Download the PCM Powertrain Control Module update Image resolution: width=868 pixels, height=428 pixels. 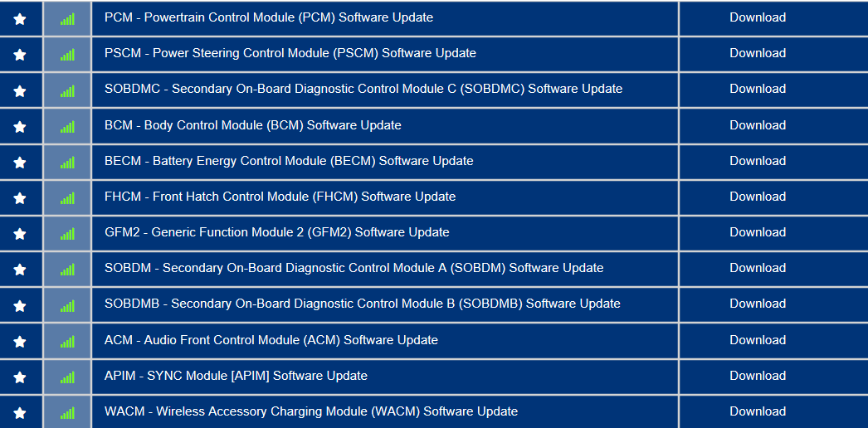(x=757, y=17)
